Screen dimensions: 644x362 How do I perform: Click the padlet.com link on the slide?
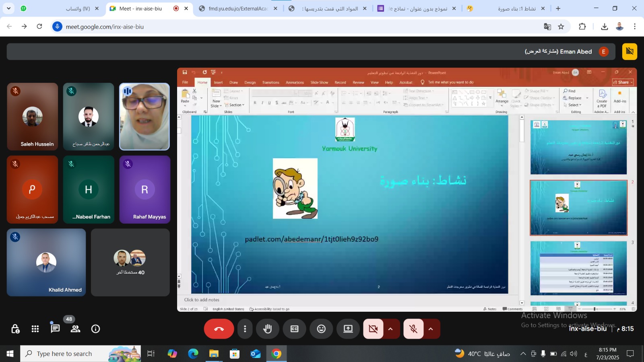pyautogui.click(x=312, y=239)
